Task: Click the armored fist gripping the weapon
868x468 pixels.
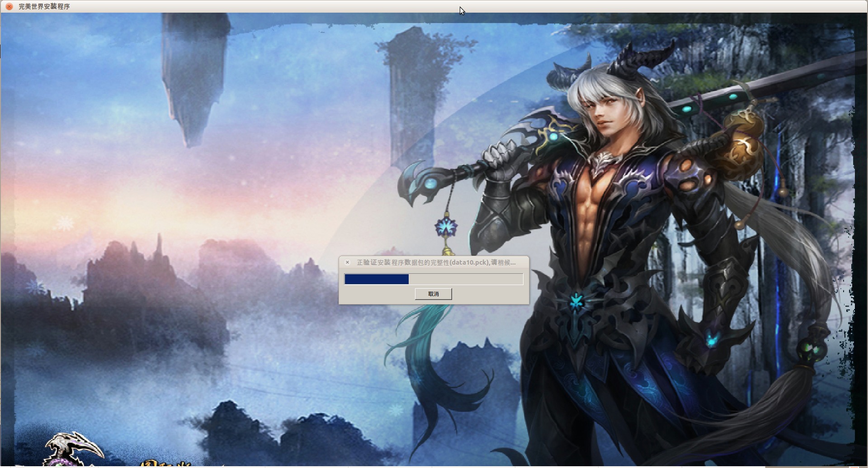Action: [x=497, y=156]
